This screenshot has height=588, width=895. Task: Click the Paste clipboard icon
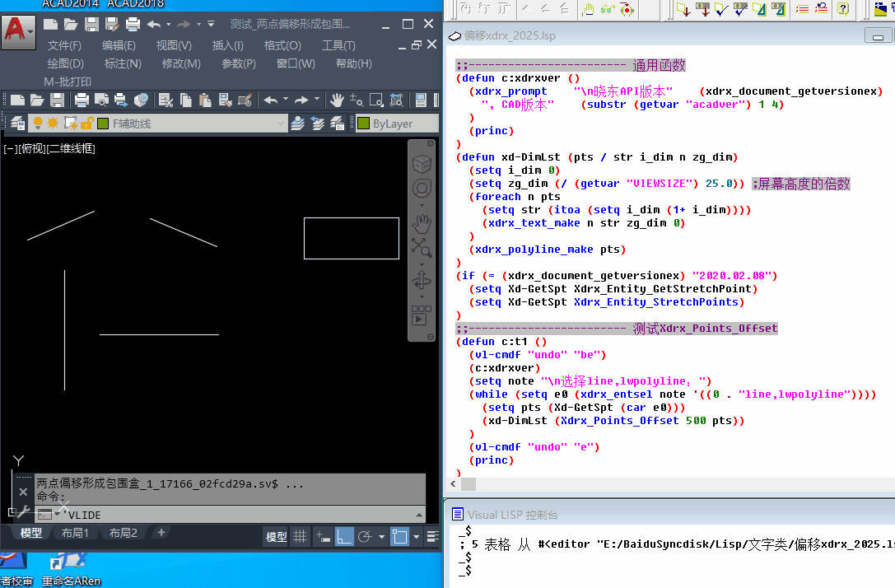pos(205,100)
